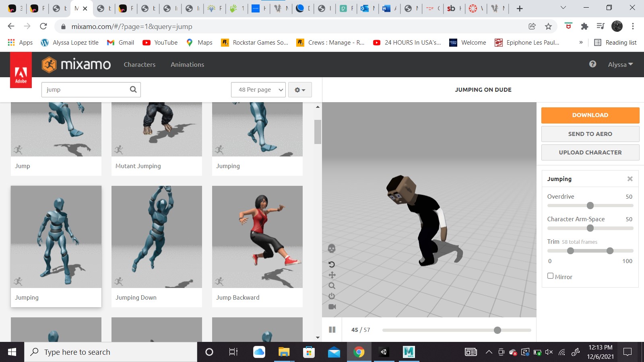644x362 pixels.
Task: Select the Mutant Jumping animation thumbnail
Action: point(157,129)
